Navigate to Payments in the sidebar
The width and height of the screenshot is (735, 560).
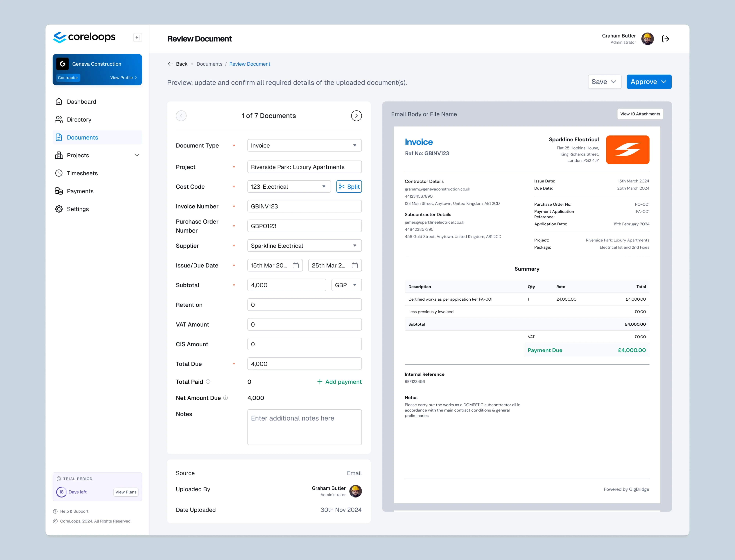tap(80, 191)
